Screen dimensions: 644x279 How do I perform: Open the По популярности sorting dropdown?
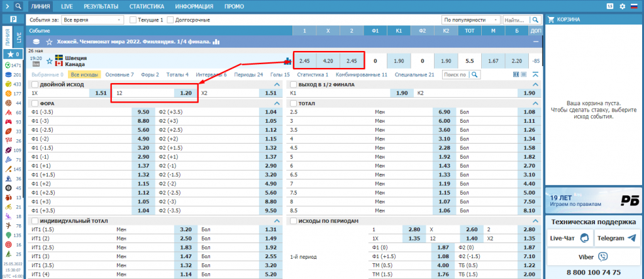tap(471, 20)
